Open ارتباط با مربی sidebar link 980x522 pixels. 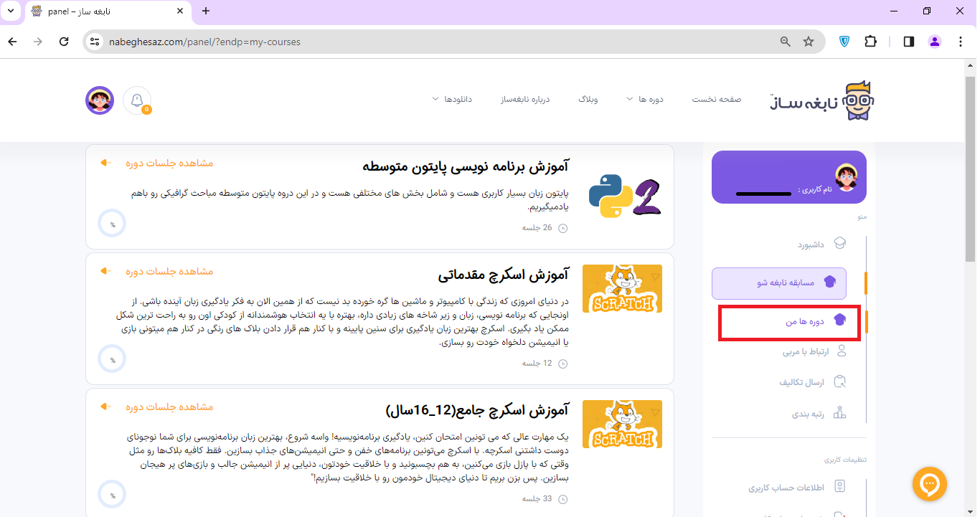point(806,351)
